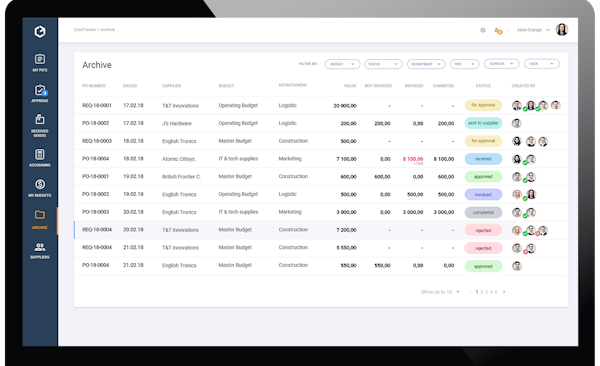Open the 'Show up to 10' dropdown
600x366 pixels.
tap(440, 292)
